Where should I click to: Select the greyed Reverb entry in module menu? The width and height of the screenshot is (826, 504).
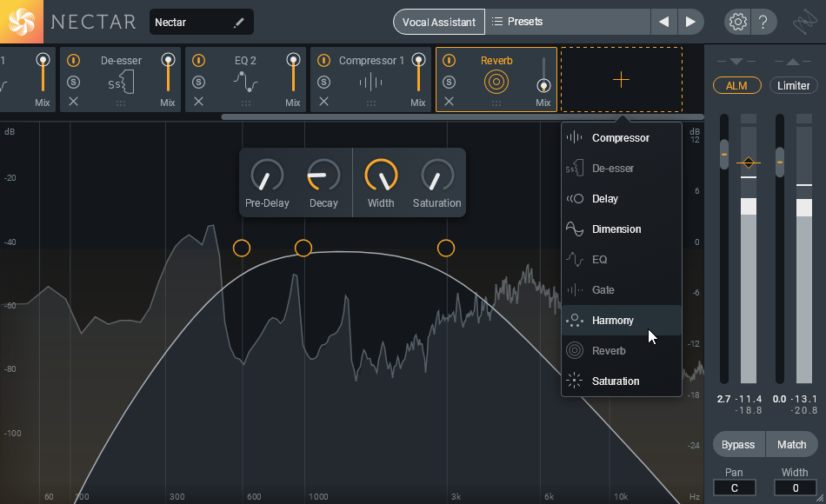622,351
